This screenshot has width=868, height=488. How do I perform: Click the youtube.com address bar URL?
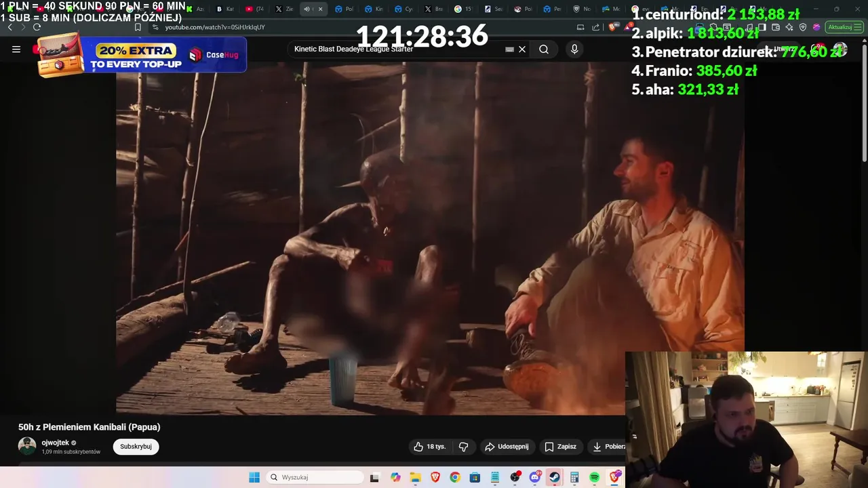click(x=215, y=27)
